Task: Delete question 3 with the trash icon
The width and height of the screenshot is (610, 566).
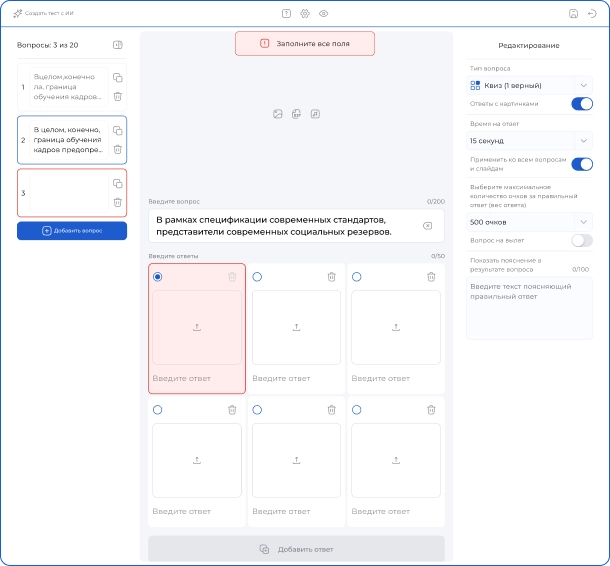Action: (117, 202)
